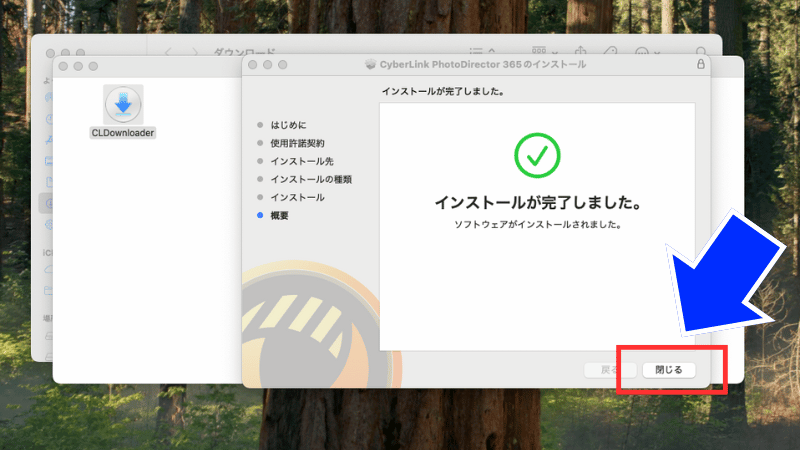Select the CLDownloader app icon
This screenshot has height=450, width=800.
tap(123, 104)
